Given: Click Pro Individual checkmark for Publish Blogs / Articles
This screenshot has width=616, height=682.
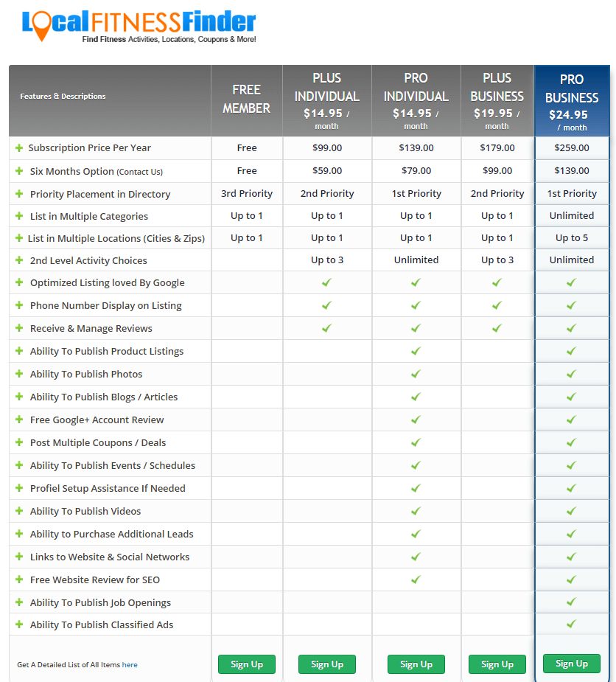Looking at the screenshot, I should coord(416,397).
